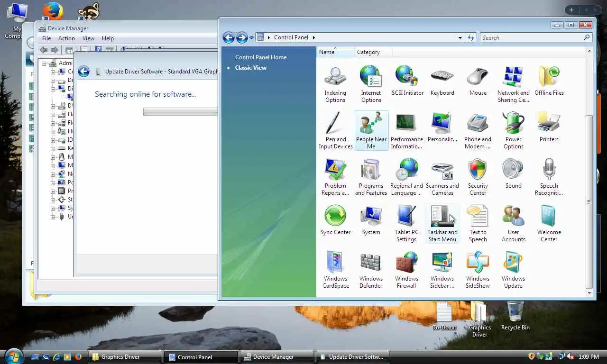Open Sound settings applet
Image resolution: width=607 pixels, height=364 pixels.
(513, 174)
